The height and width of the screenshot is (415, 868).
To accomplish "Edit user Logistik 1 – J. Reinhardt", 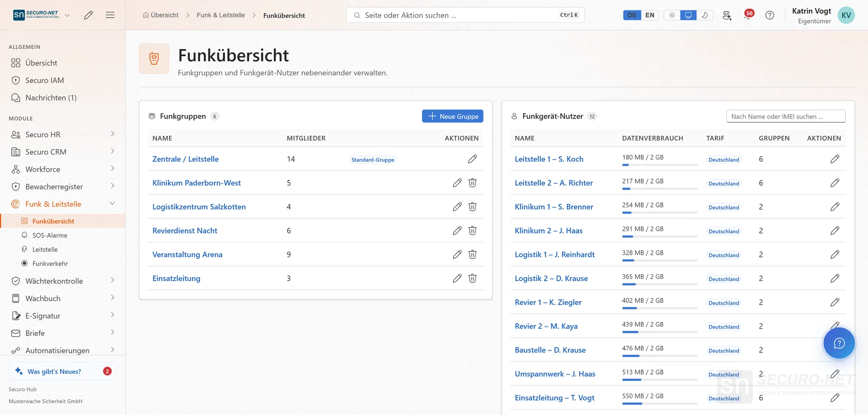I will tap(835, 254).
